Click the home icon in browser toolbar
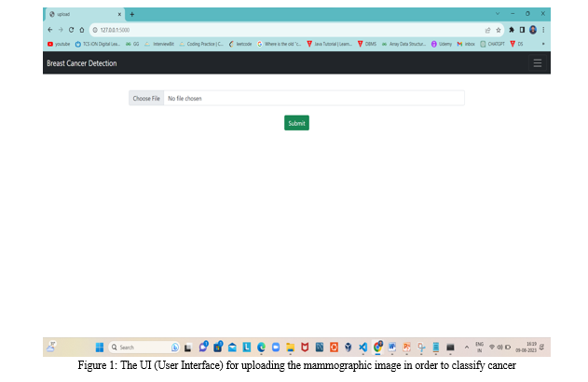The image size is (588, 382). 82,30
